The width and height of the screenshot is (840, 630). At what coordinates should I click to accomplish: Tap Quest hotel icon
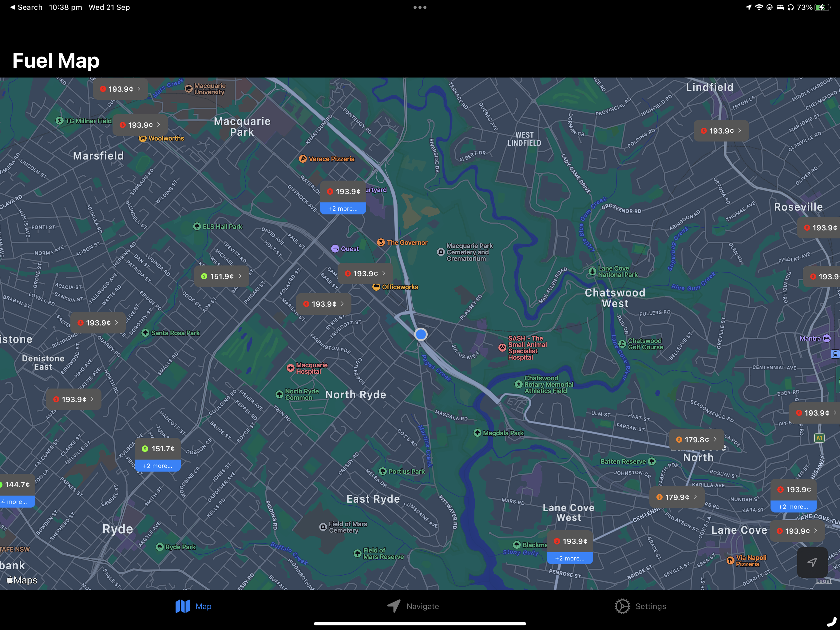pyautogui.click(x=335, y=249)
